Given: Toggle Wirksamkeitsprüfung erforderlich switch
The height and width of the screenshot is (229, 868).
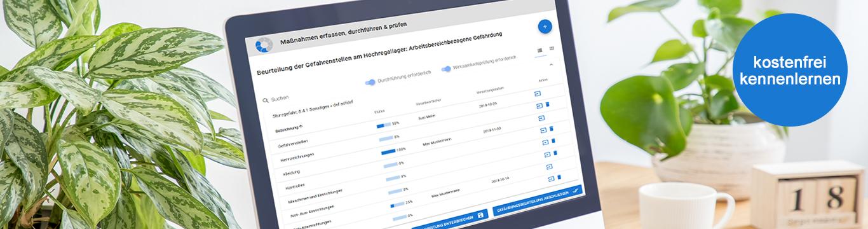Looking at the screenshot, I should pos(447,68).
